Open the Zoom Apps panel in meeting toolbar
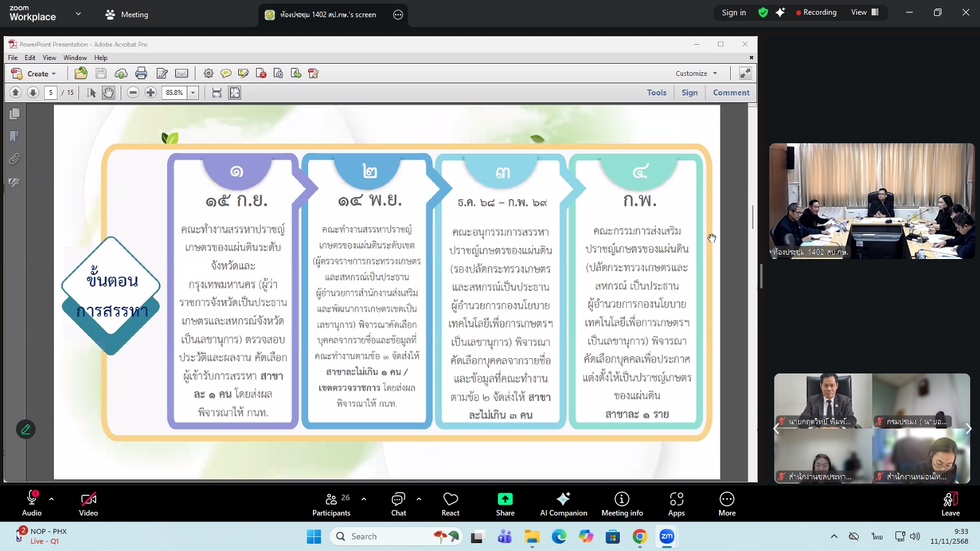980x551 pixels. coord(676,503)
